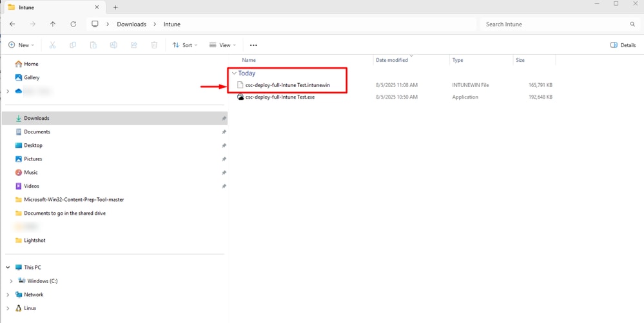Click the Paste clipboard icon
This screenshot has height=323, width=644.
click(93, 45)
